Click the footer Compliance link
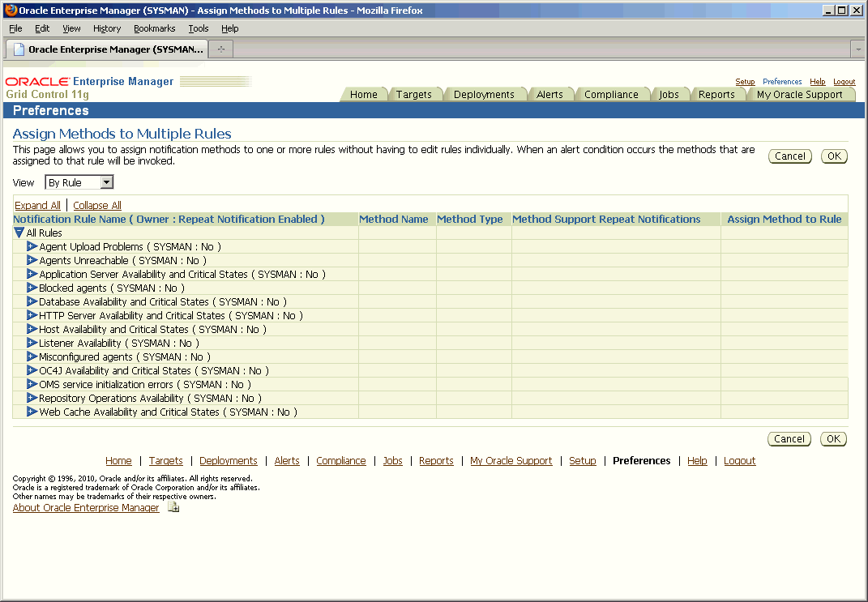868x602 pixels. click(x=341, y=460)
